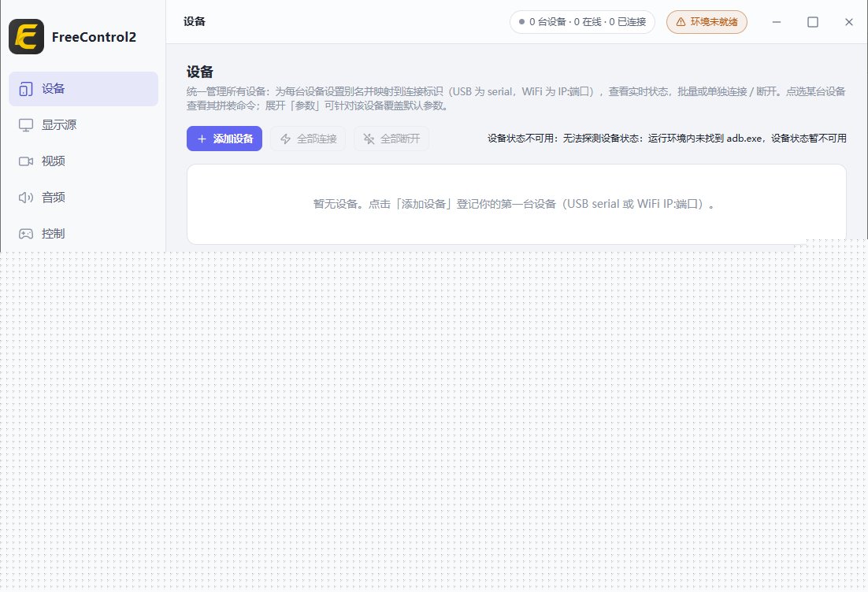Click the 设备 title in the top bar
Screen dimensions: 868x592
[x=195, y=21]
